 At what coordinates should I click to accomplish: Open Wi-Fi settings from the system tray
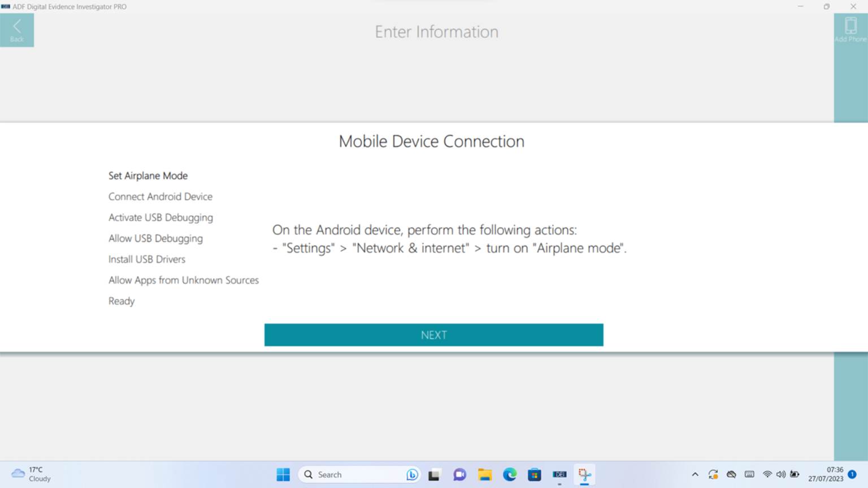[767, 474]
